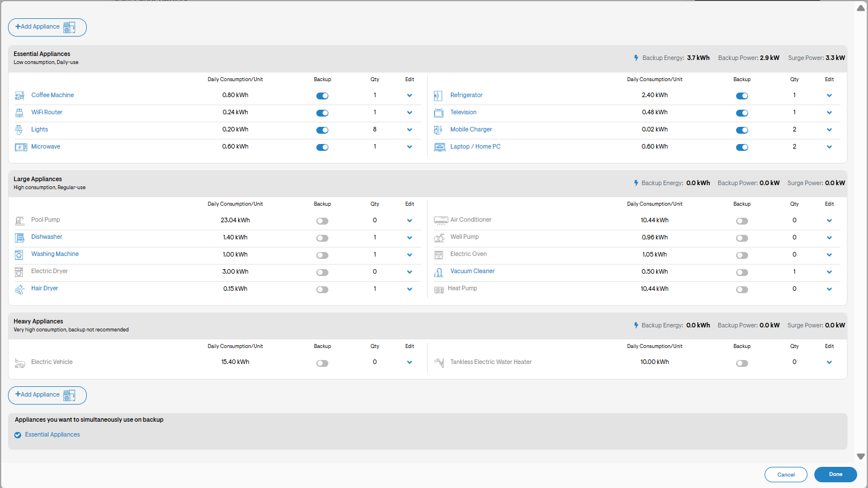Viewport: 868px width, 488px height.
Task: Click the Vacuum Cleaner icon
Action: [x=439, y=272]
